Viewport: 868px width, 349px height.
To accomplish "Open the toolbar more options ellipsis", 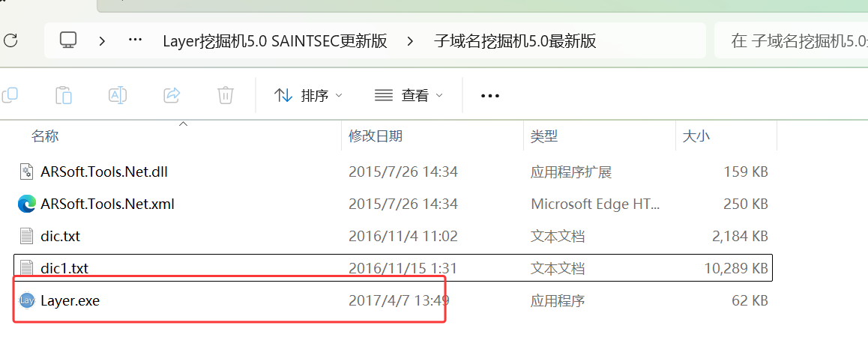I will click(x=490, y=96).
